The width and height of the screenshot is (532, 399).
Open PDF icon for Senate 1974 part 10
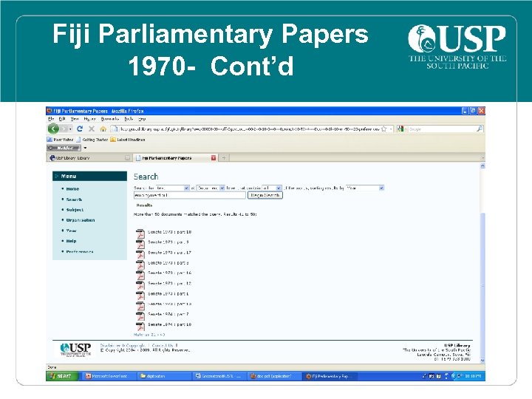pyautogui.click(x=140, y=326)
